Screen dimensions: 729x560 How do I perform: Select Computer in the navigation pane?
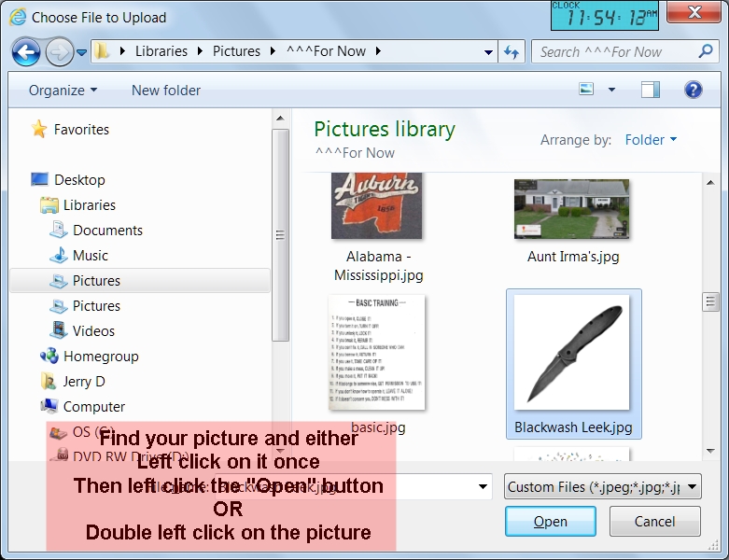click(94, 407)
